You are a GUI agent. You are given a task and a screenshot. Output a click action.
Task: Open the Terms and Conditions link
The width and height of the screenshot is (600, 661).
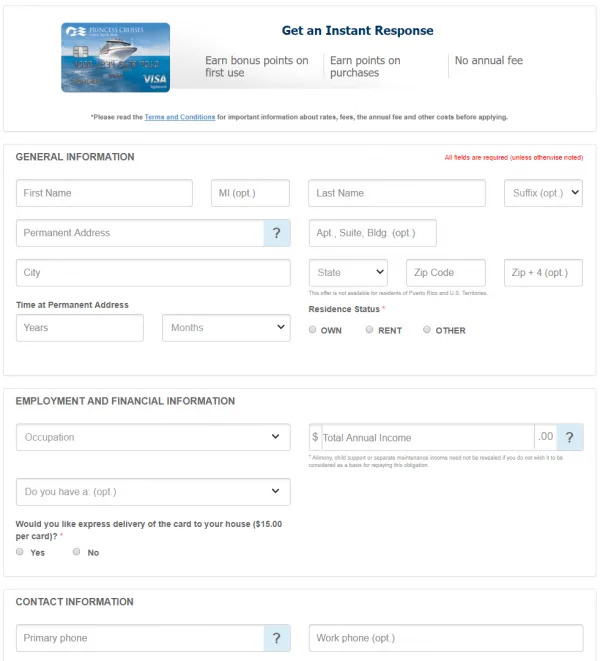click(180, 117)
